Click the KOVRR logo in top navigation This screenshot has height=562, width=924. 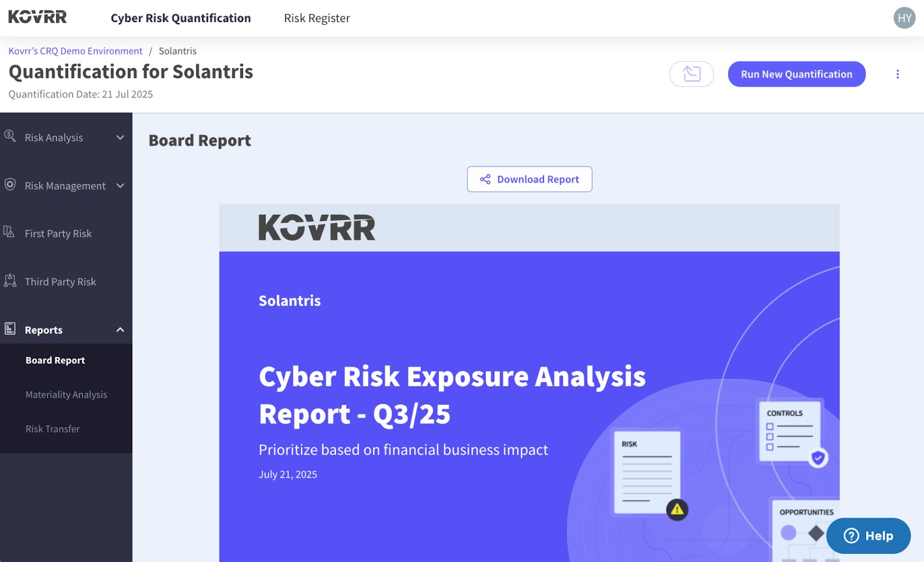(38, 17)
